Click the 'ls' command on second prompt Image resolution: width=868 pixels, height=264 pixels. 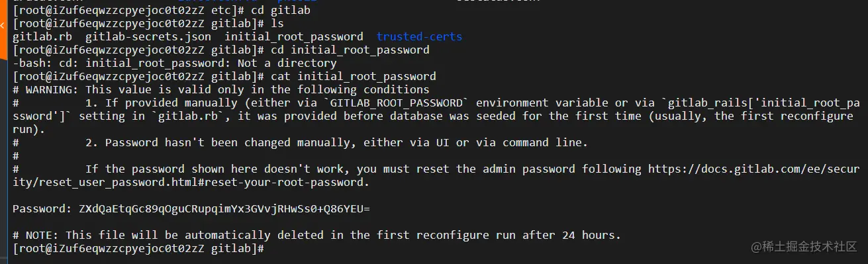(277, 24)
